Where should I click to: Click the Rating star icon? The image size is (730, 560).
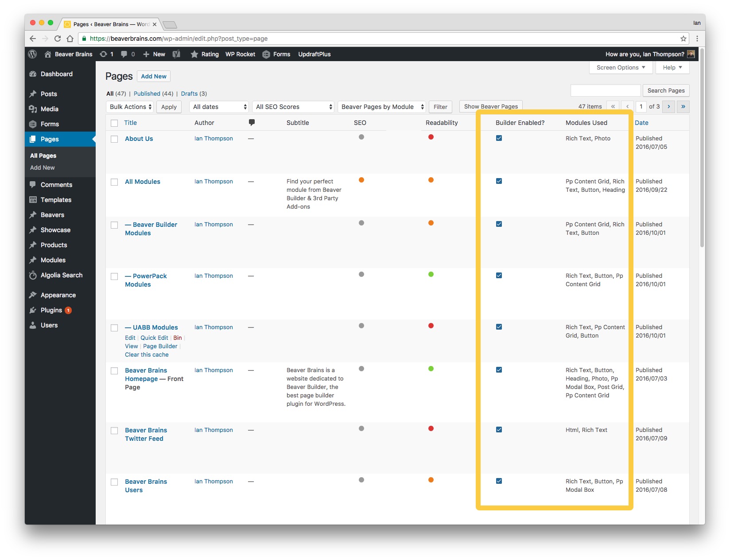(x=194, y=54)
